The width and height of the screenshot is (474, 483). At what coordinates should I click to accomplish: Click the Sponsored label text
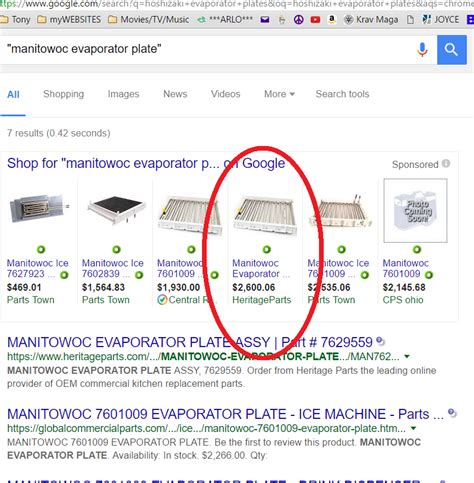point(415,164)
